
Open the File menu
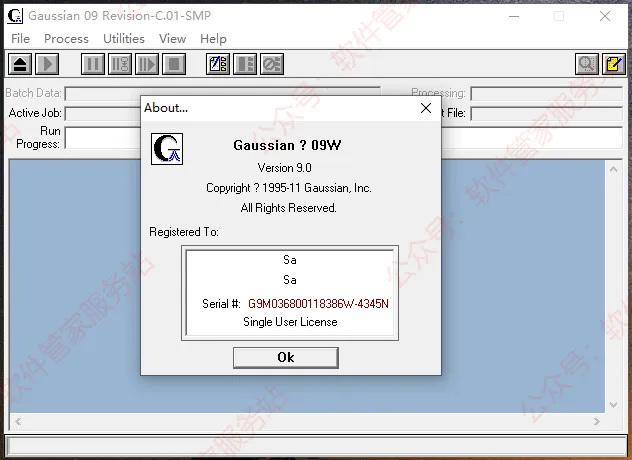(x=21, y=39)
